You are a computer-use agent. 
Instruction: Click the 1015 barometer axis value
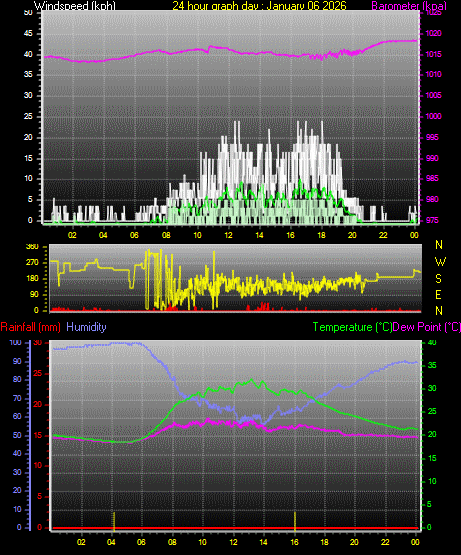point(434,54)
